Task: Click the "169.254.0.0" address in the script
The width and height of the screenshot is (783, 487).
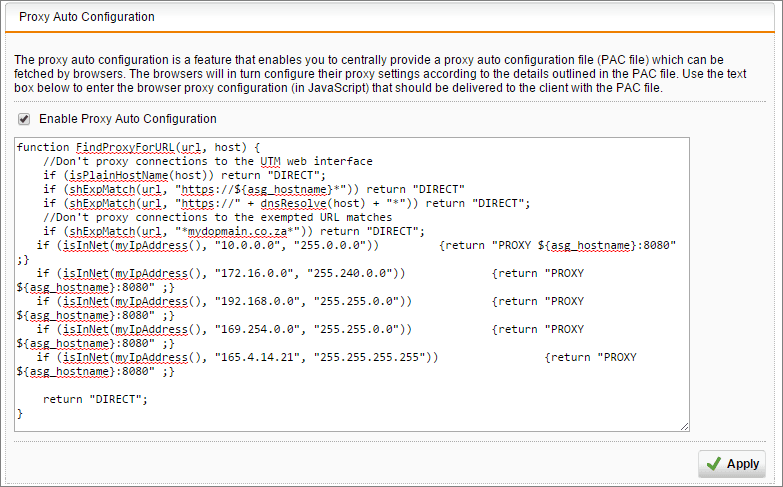Action: (258, 329)
